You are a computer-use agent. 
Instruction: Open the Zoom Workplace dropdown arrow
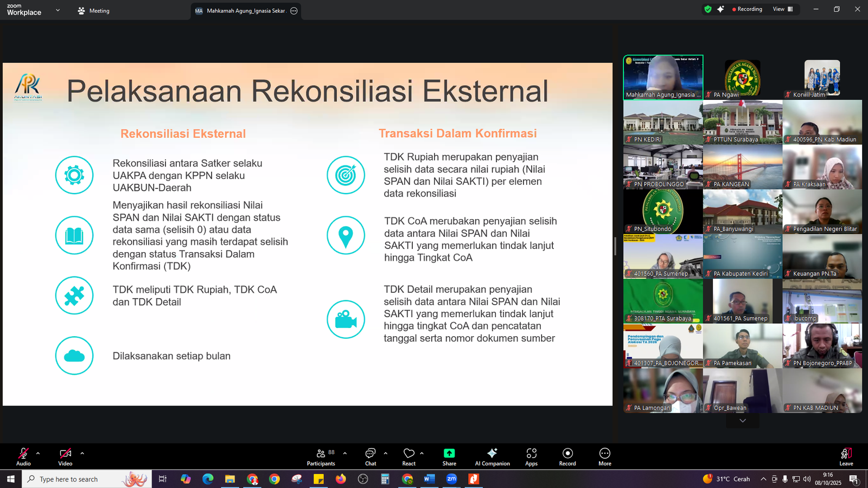tap(58, 10)
